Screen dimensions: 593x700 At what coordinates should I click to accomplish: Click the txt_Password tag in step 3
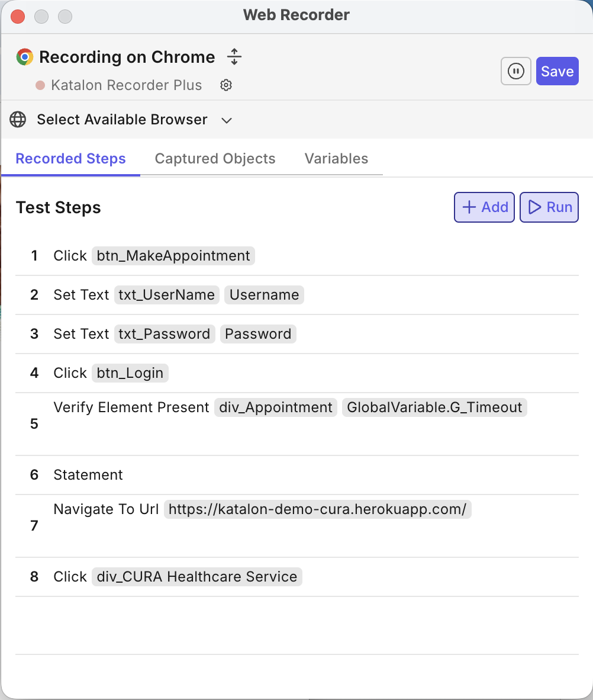tap(165, 333)
